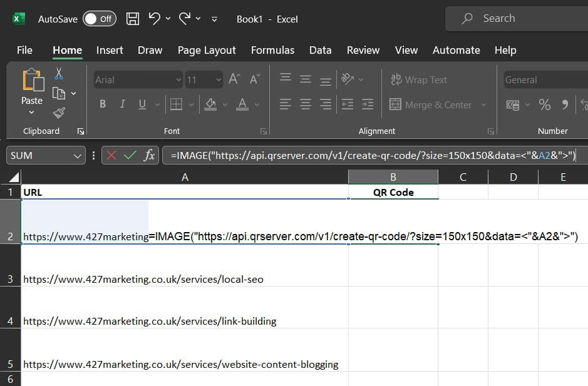This screenshot has height=386, width=588.
Task: Open Fill Color palette dropdown
Action: 225,104
